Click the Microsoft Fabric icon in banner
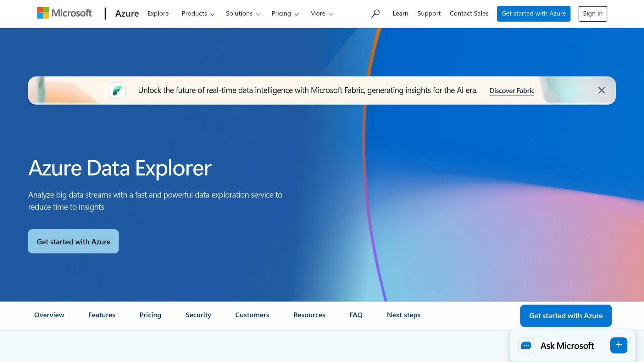 click(118, 90)
